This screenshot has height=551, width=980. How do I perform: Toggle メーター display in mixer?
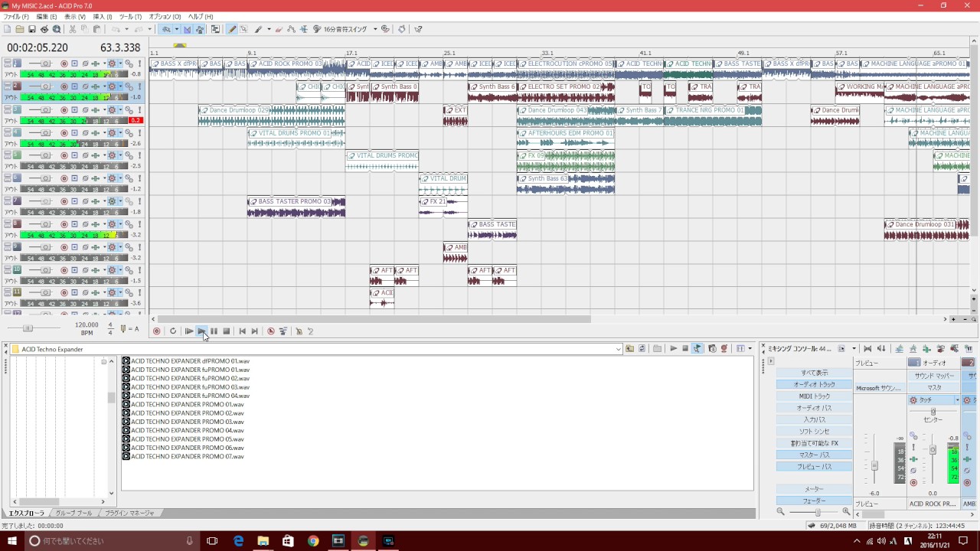click(814, 489)
